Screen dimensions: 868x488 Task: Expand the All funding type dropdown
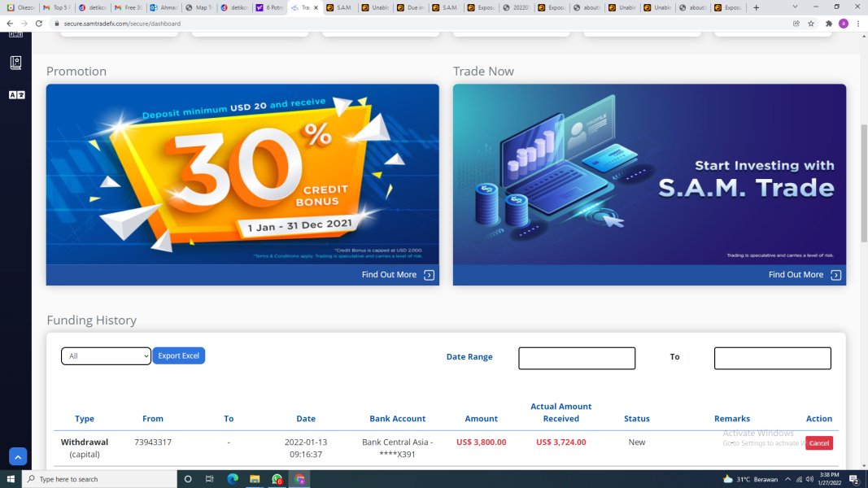[106, 355]
